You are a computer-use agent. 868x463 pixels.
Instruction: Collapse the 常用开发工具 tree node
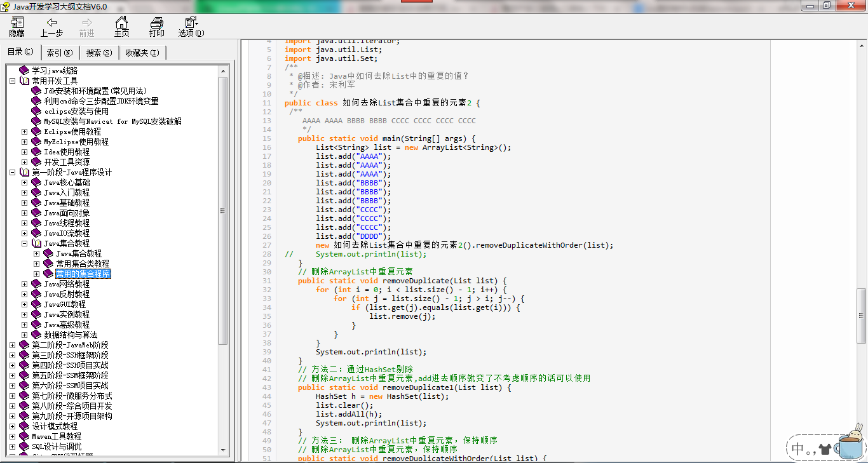coord(12,81)
